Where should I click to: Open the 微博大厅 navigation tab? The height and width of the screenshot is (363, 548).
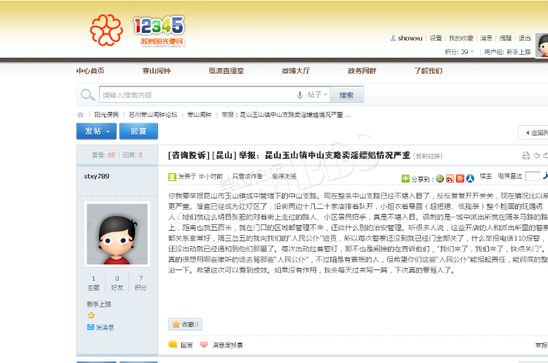tap(296, 71)
